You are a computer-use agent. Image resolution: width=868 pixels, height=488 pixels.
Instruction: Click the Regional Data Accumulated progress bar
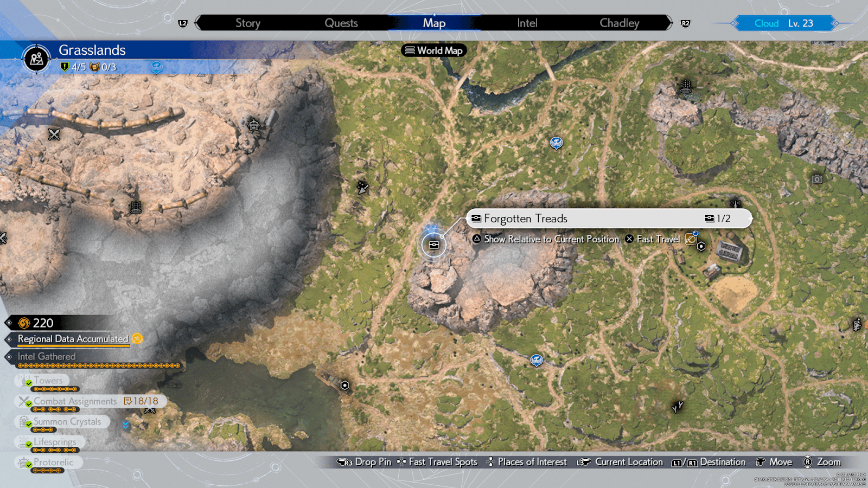(x=73, y=339)
